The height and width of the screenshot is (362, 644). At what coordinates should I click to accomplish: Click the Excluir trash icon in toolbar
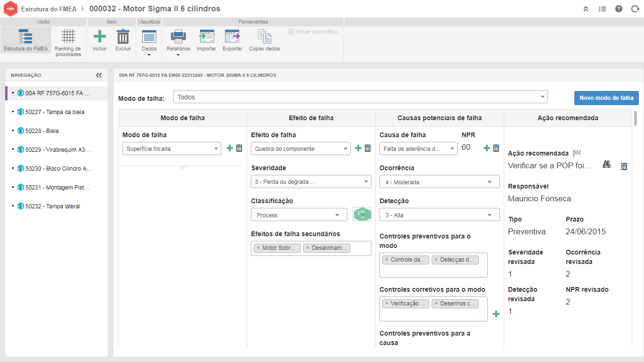[x=123, y=38]
